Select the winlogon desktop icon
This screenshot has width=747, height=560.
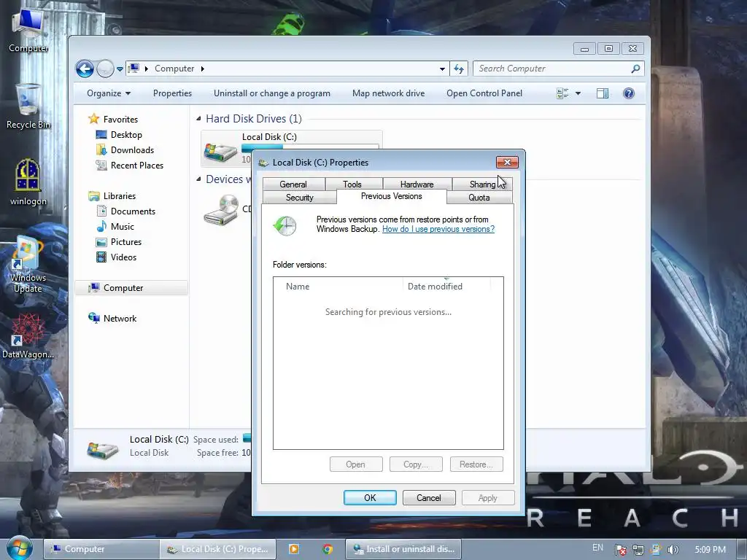[28, 182]
